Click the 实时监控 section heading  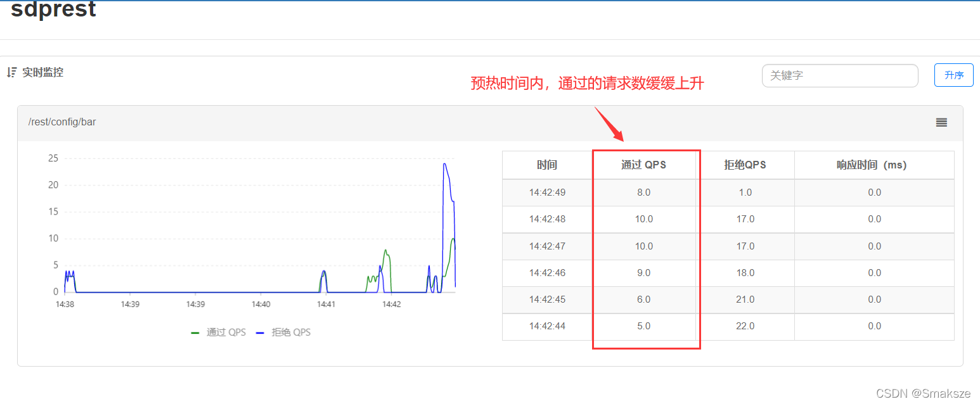[43, 73]
